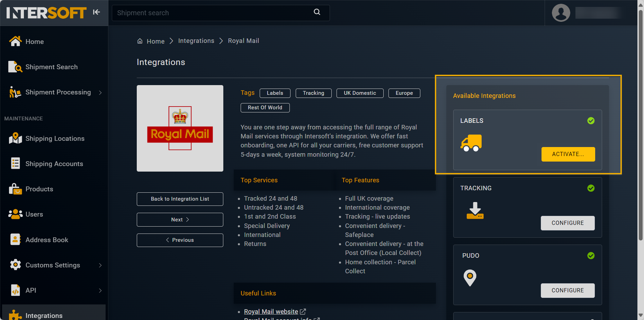Click the breadcrumb home icon
The width and height of the screenshot is (644, 320).
point(140,41)
